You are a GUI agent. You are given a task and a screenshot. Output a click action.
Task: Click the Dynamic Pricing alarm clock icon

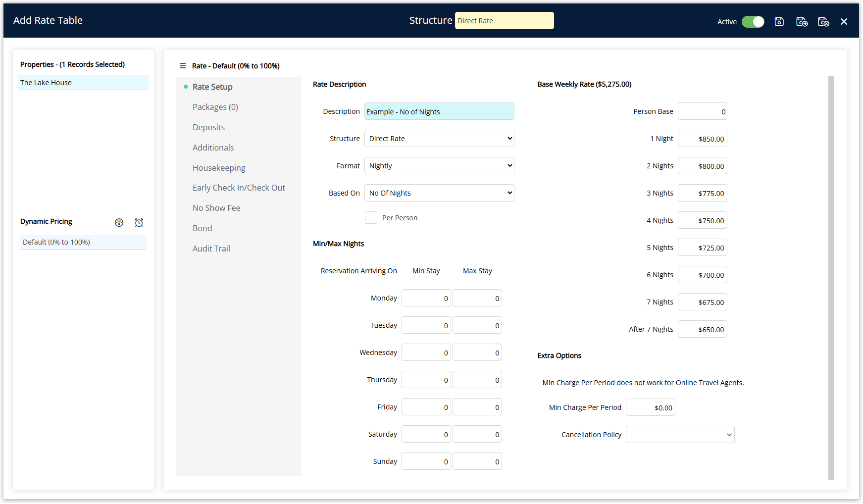click(x=139, y=222)
